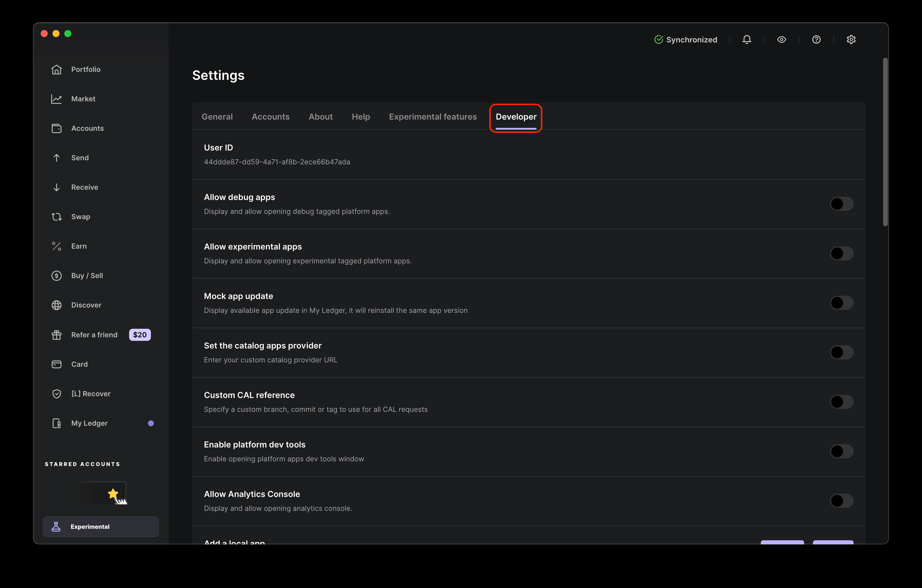Enable Allow Analytics Console toggle

tap(842, 501)
